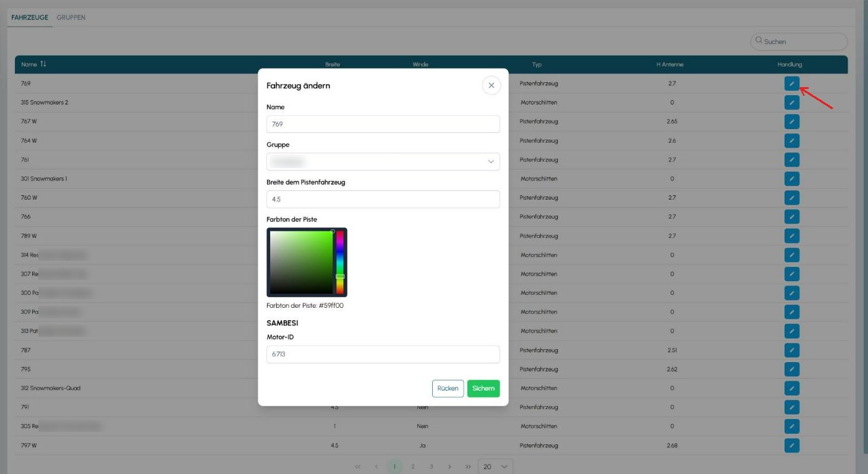
Task: Select the FAHRZEUGE tab
Action: (x=30, y=17)
